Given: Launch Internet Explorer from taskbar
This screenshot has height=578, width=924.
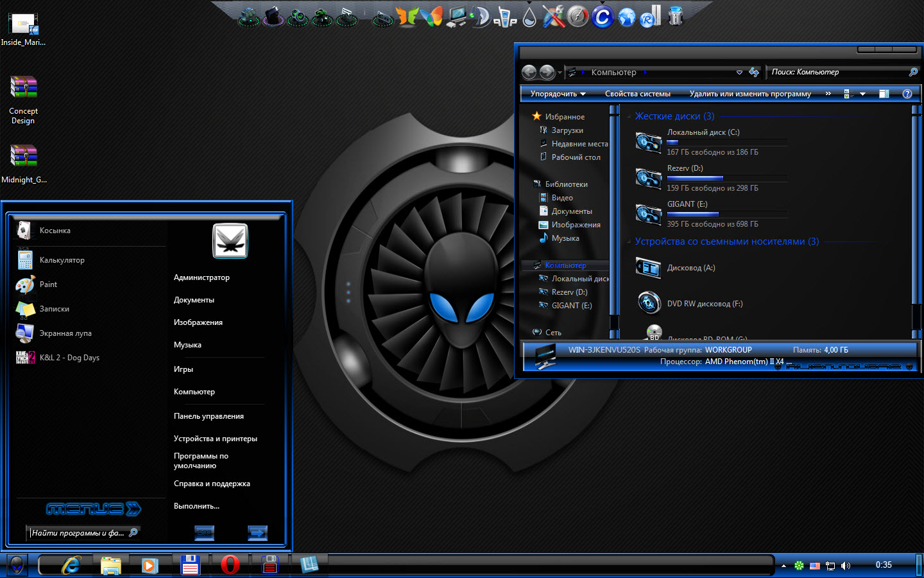Looking at the screenshot, I should tap(71, 565).
